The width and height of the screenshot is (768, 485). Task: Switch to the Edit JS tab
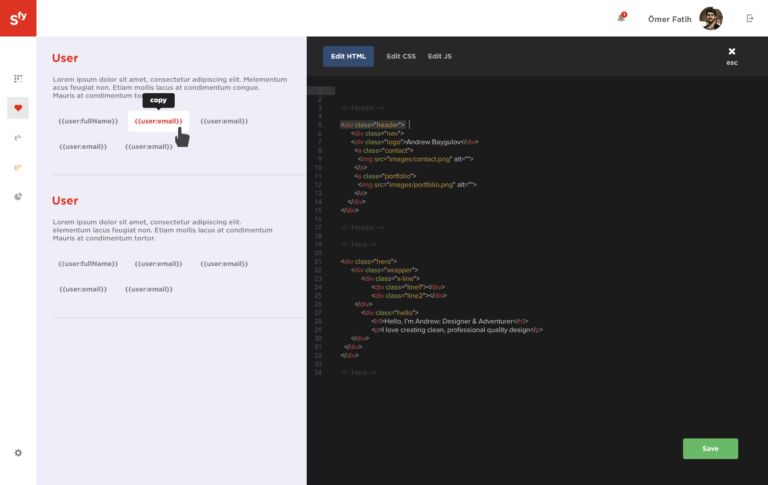click(440, 56)
